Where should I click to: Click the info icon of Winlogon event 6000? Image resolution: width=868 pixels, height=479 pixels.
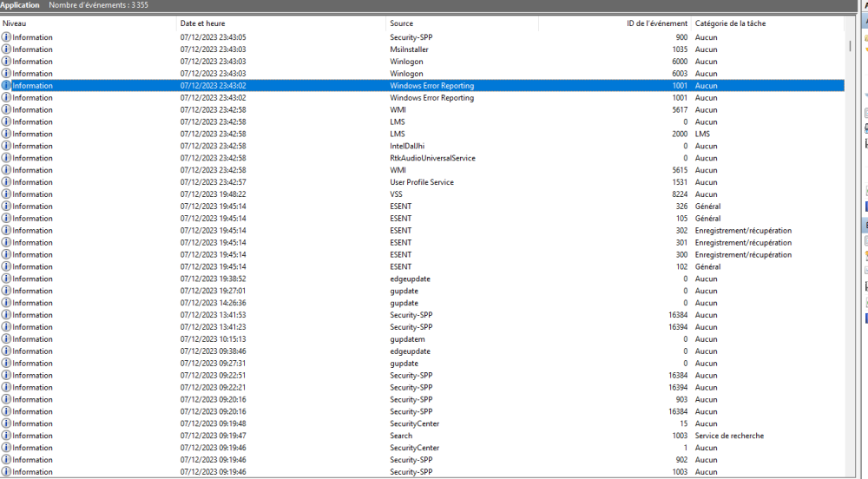coord(6,62)
